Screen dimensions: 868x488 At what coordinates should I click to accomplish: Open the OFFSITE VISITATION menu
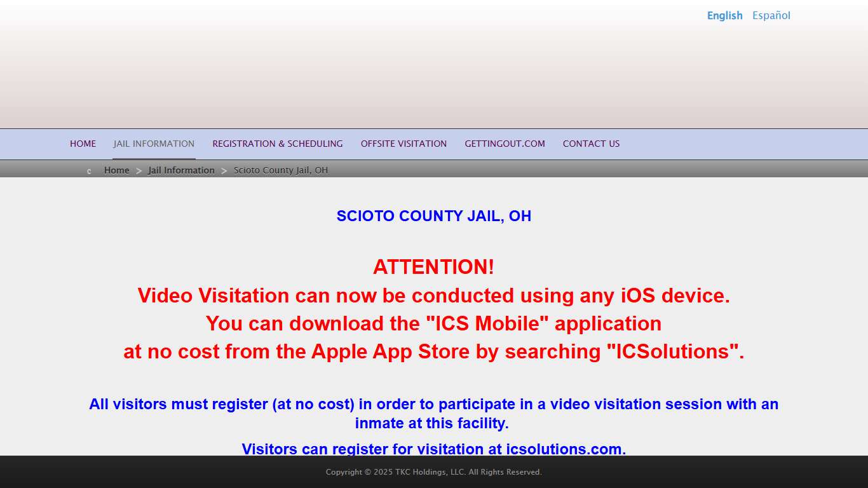[404, 144]
